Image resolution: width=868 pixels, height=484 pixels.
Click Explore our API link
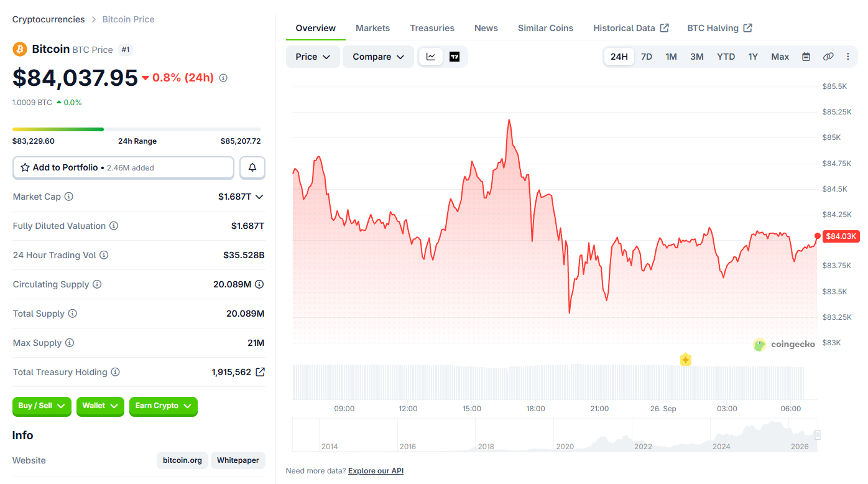(376, 471)
